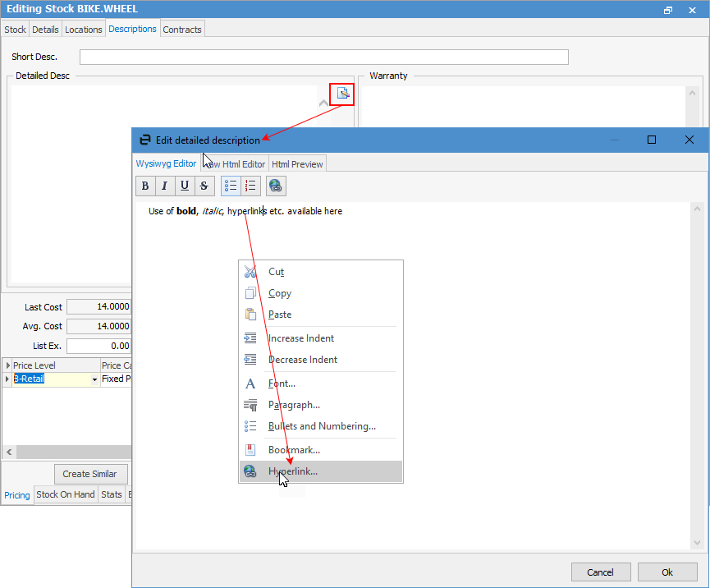Click the Bookmark icon in context menu
Image resolution: width=710 pixels, height=588 pixels.
point(250,450)
